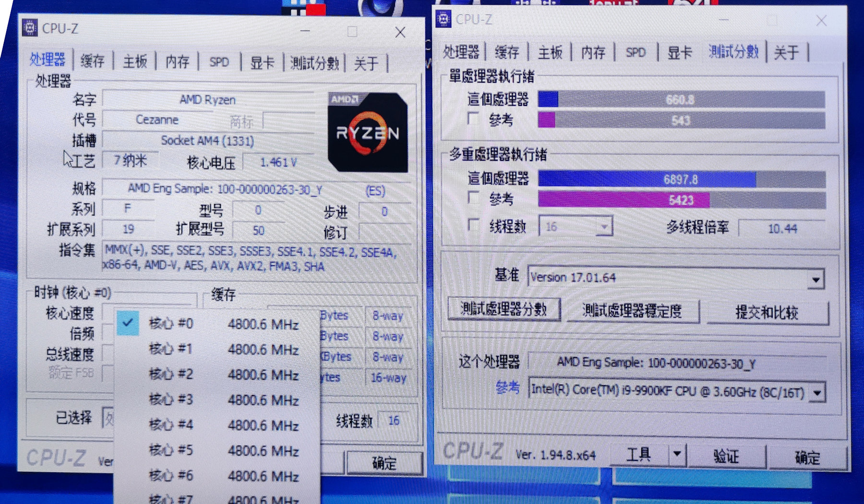864x504 pixels.
Task: Open the 主板 tab in right window
Action: (x=550, y=52)
